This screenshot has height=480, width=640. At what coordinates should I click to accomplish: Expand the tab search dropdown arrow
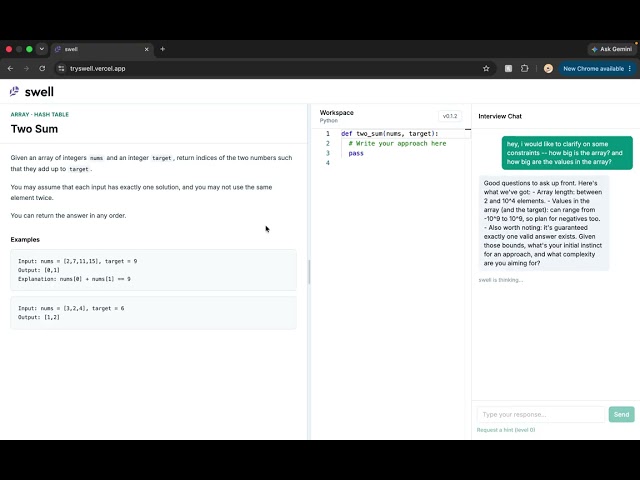click(x=42, y=49)
